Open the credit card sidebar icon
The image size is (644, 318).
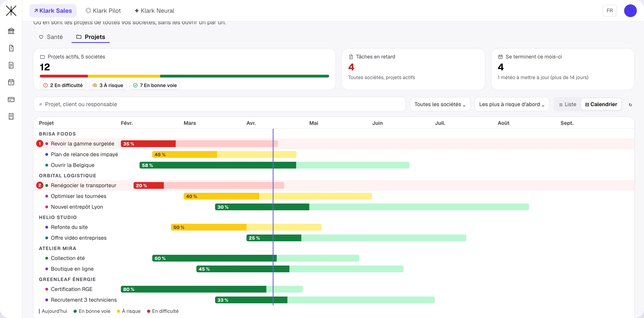coord(11,100)
